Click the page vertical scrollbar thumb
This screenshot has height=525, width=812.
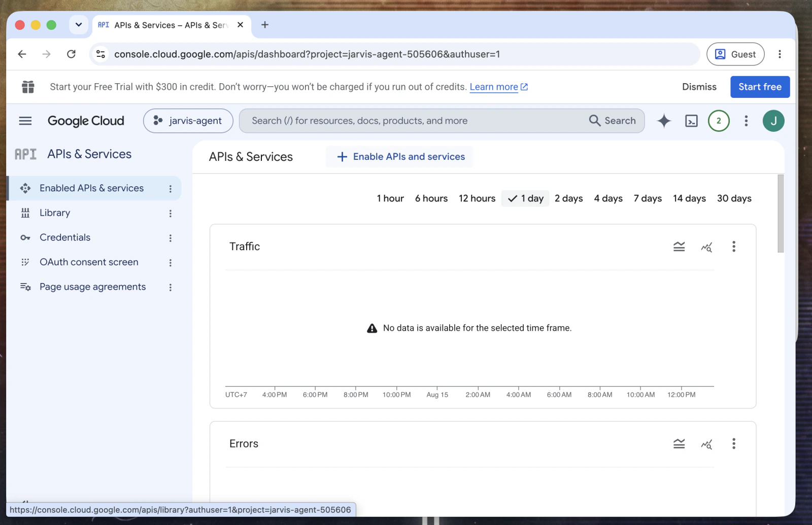coord(781,214)
